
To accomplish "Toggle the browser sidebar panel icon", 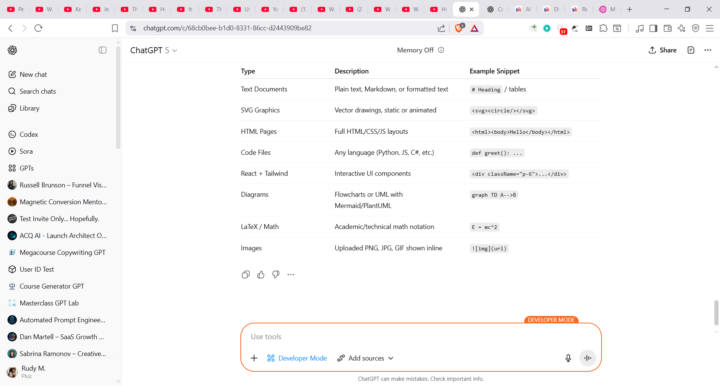I will coord(653,28).
